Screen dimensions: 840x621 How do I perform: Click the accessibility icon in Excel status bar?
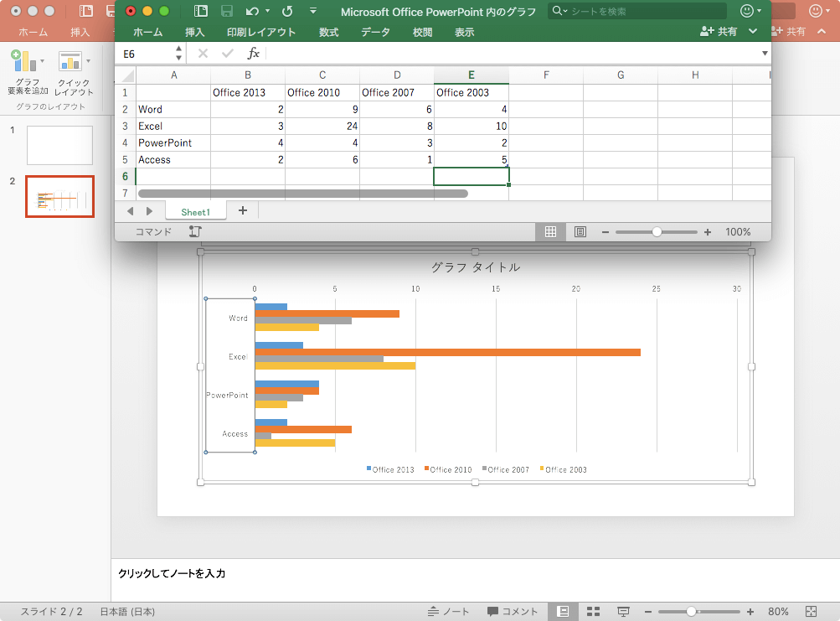pyautogui.click(x=195, y=231)
